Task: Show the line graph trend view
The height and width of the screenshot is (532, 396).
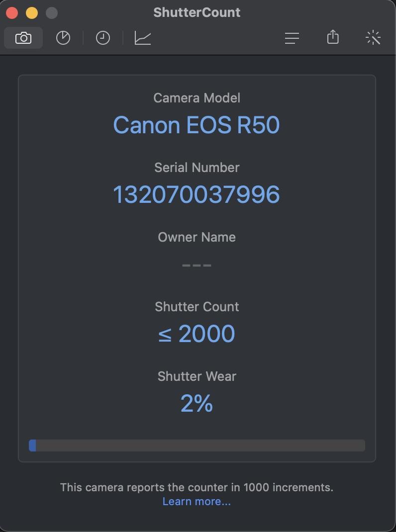Action: (143, 38)
